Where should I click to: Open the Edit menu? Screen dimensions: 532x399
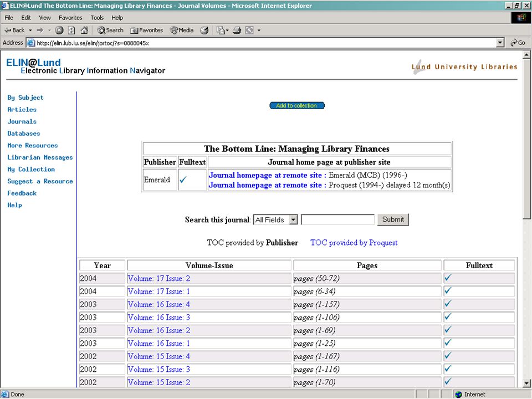point(26,18)
